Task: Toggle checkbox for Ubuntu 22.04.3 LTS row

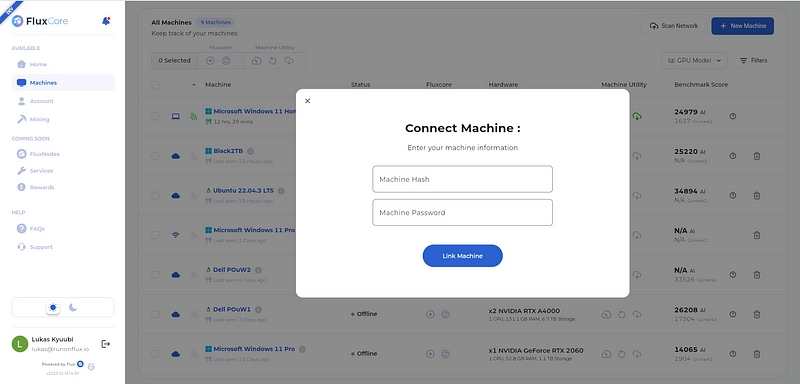Action: 155,195
